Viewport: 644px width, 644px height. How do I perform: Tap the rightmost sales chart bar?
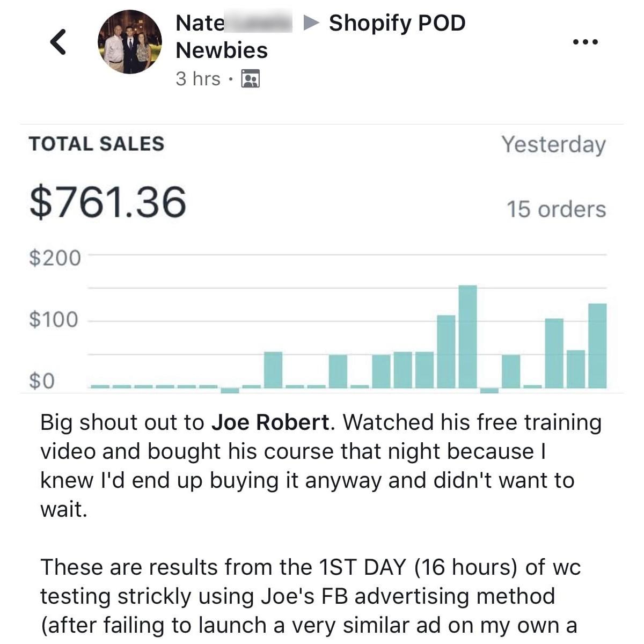pyautogui.click(x=598, y=346)
